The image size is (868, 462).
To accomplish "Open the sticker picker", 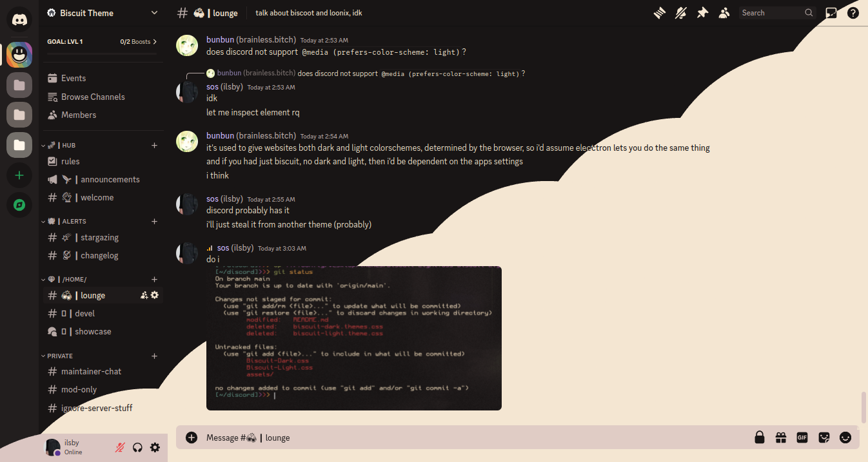I will [824, 438].
